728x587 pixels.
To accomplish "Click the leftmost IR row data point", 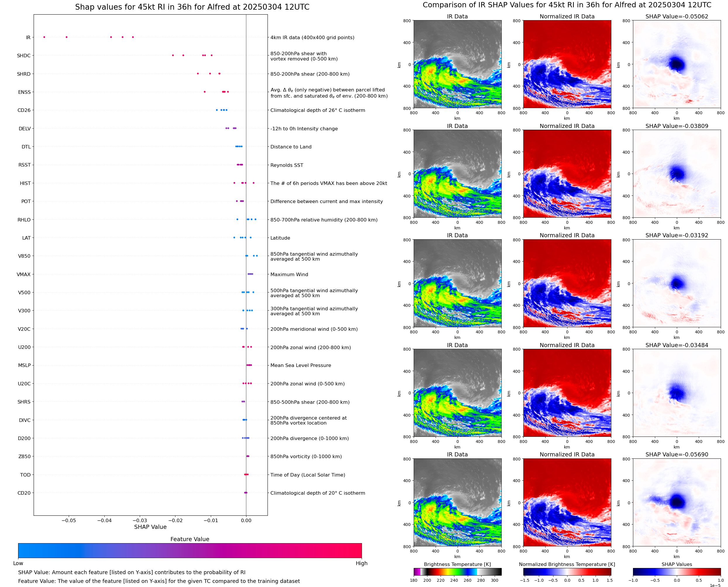I will [44, 37].
